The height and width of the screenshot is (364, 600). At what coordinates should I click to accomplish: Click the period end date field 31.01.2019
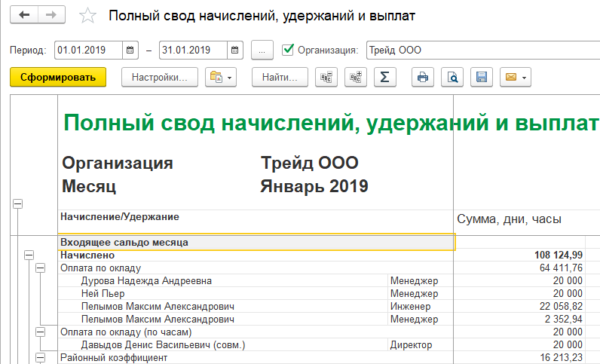click(193, 50)
